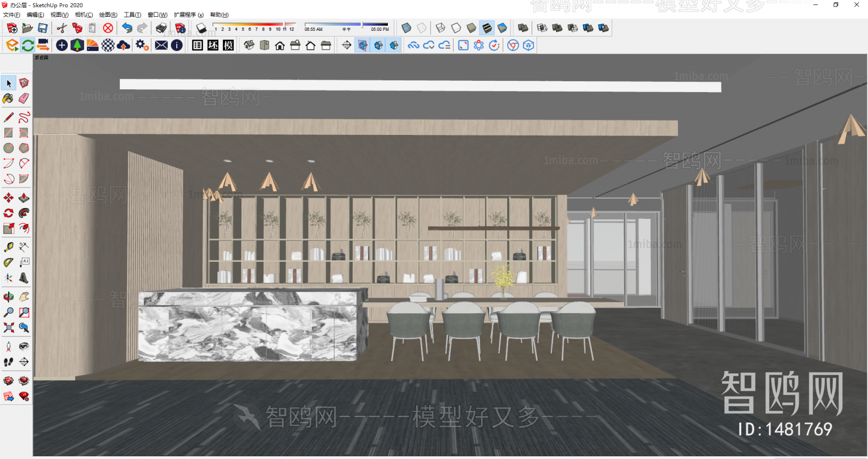Open the 窗口(W) menu
The width and height of the screenshot is (868, 459).
tap(157, 15)
